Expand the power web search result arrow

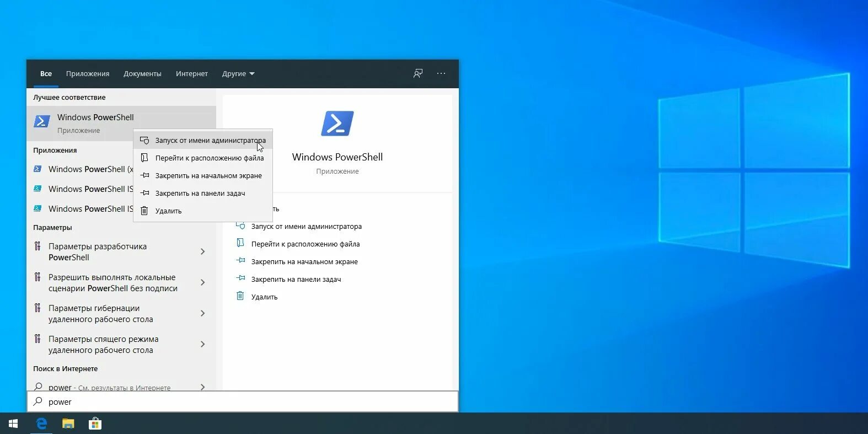[203, 387]
